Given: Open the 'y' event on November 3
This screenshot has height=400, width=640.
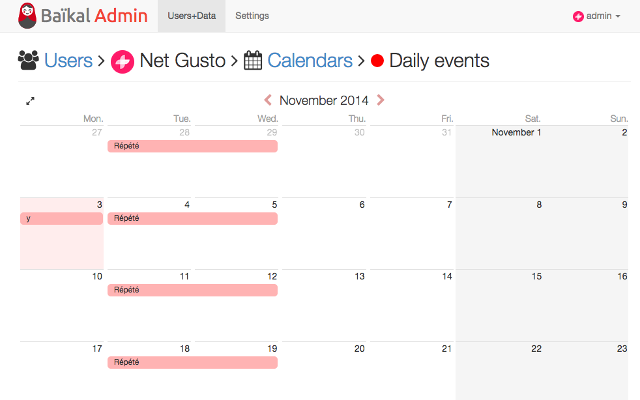Looking at the screenshot, I should coord(62,218).
